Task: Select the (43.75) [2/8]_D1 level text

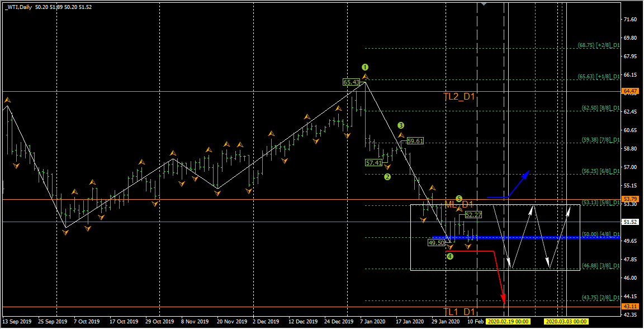Action: pyautogui.click(x=600, y=297)
